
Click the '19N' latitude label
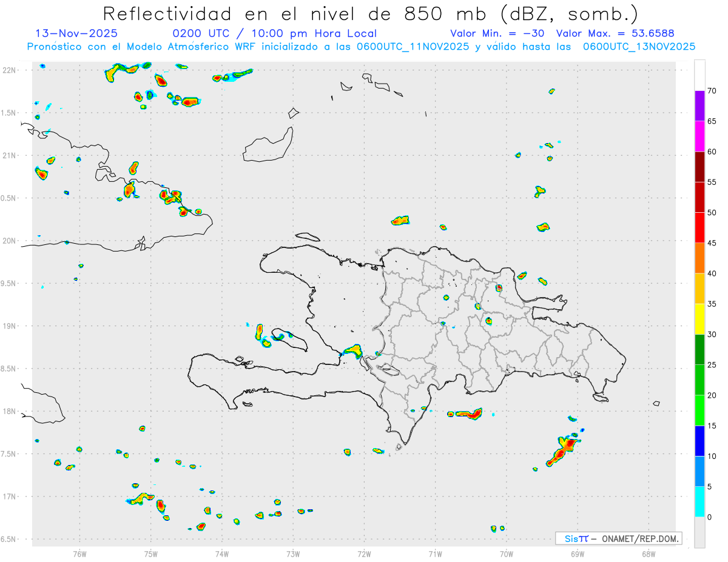click(x=9, y=326)
